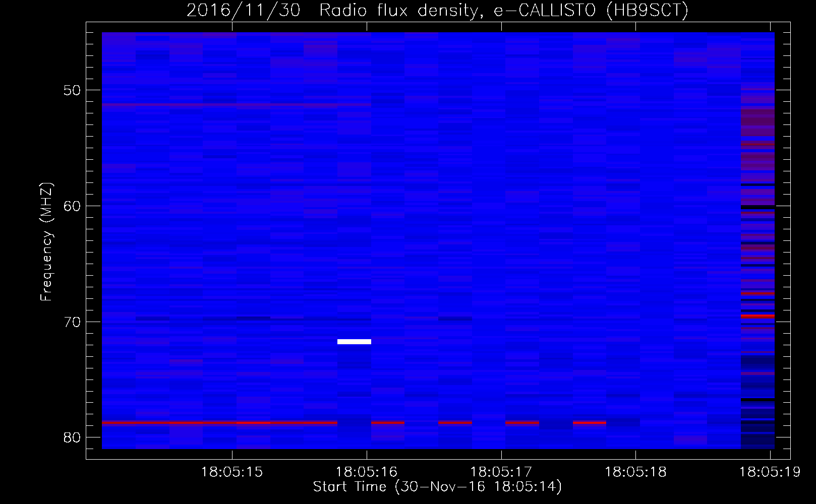The height and width of the screenshot is (504, 816).
Task: Click the "Frequency (MHZ)" y-axis label
Action: click(x=46, y=241)
